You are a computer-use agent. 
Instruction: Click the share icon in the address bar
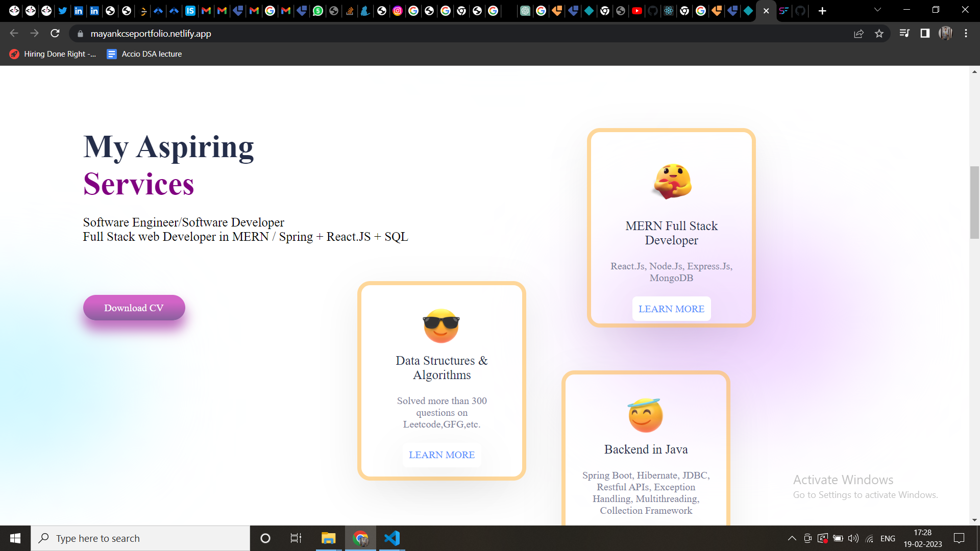tap(859, 33)
